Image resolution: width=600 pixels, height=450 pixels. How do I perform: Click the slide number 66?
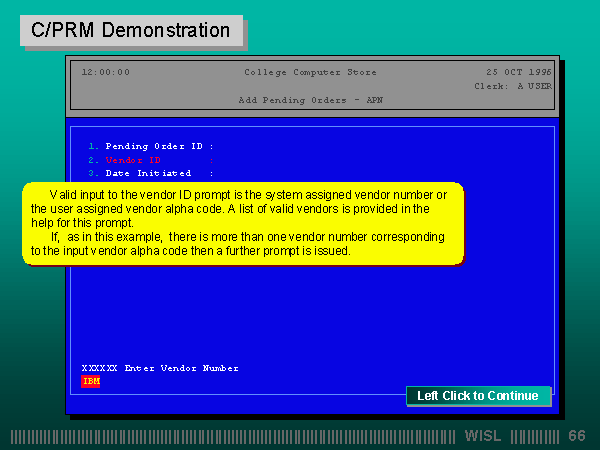[577, 436]
